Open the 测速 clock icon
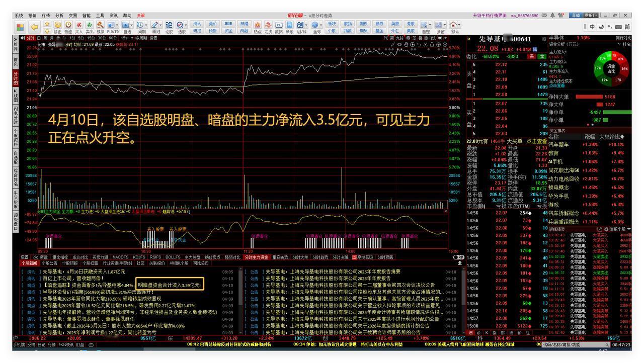The height and width of the screenshot is (363, 644). 68,25
